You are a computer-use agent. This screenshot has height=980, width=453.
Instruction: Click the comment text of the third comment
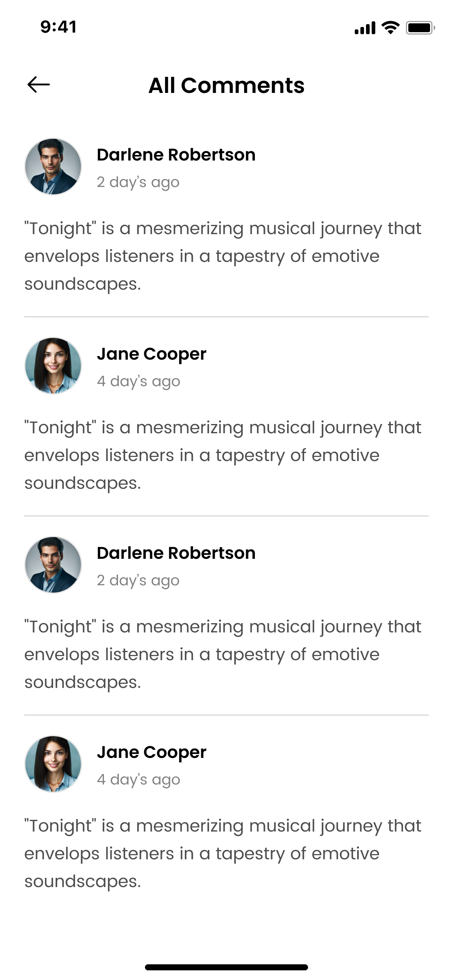(x=223, y=655)
